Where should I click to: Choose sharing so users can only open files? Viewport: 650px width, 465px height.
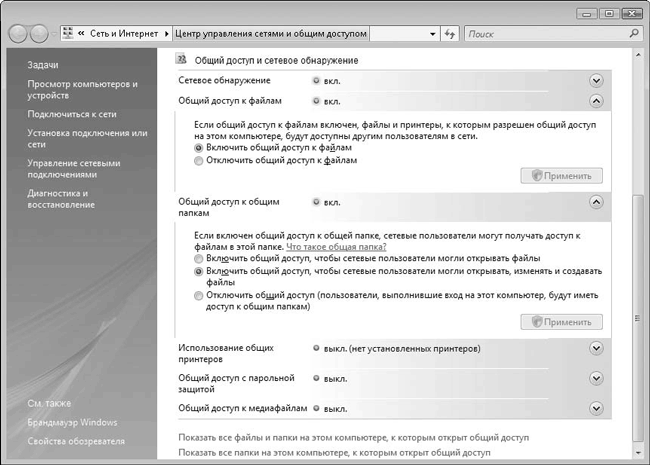[x=198, y=258]
